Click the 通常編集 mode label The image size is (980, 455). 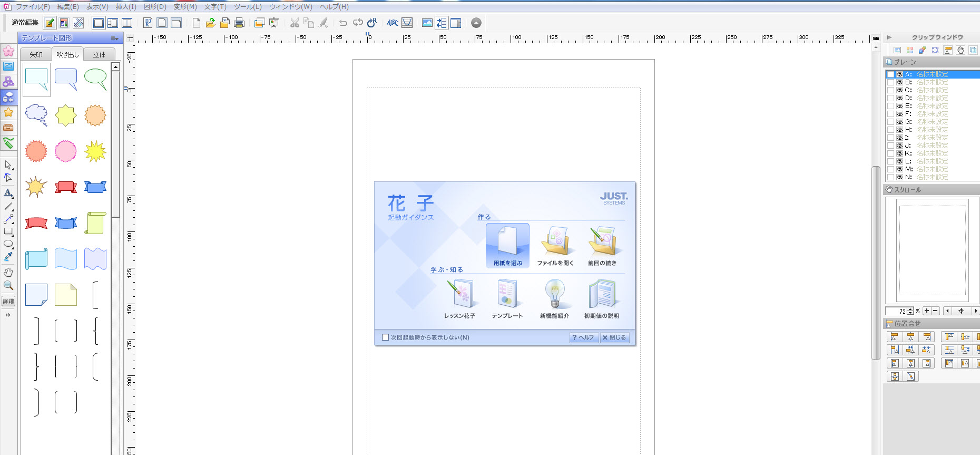25,23
